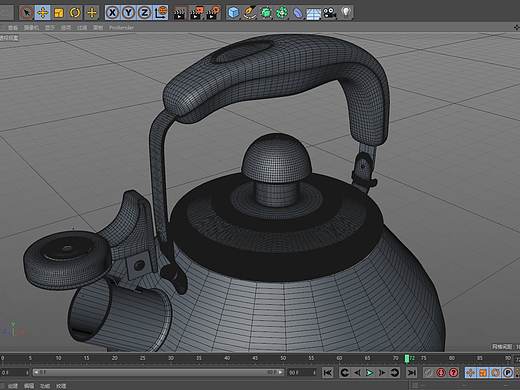Go to start of animation
Screen dimensions: 520x390
tap(328, 372)
